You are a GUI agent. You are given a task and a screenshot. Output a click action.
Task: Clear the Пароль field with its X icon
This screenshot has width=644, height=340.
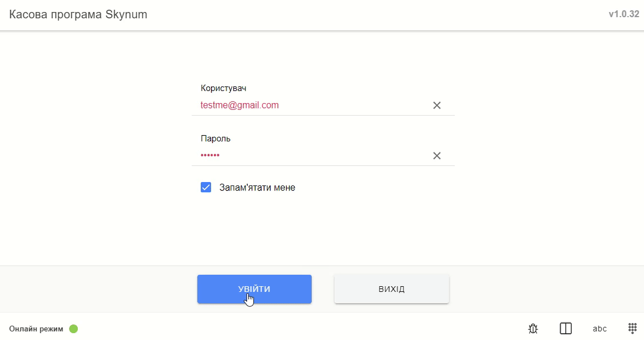coord(437,156)
